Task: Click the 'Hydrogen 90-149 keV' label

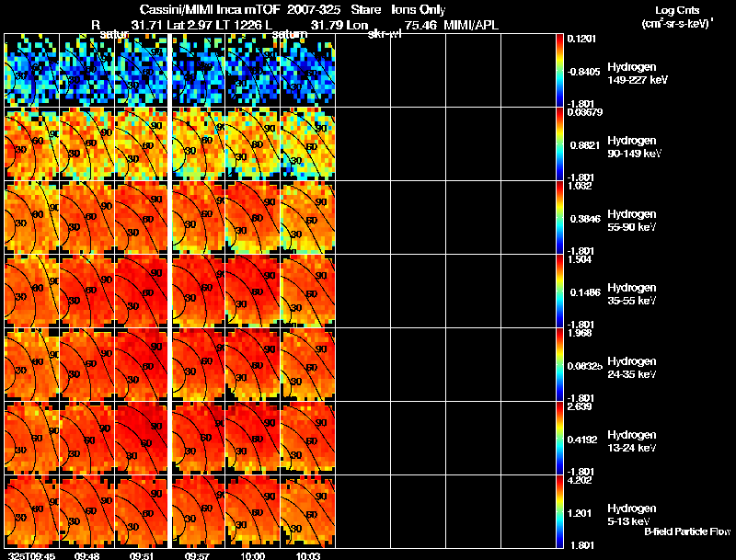Action: tap(635, 147)
